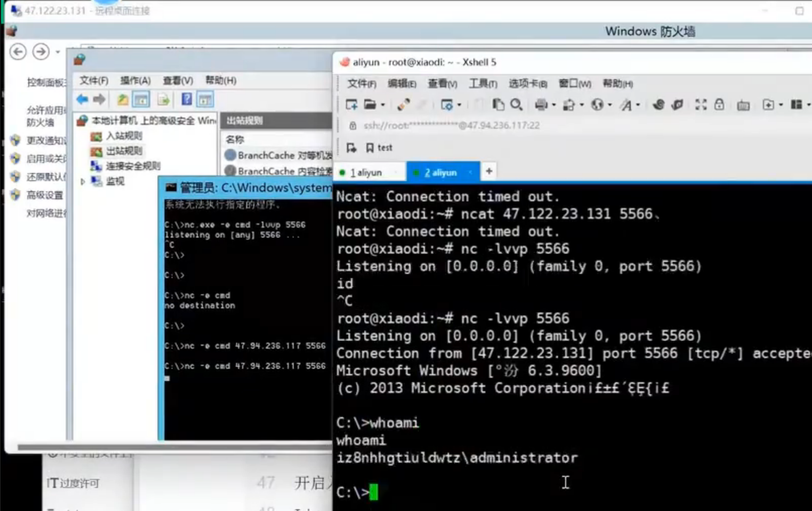Select 入站规则 in firewall tree
This screenshot has width=812, height=511.
(x=117, y=136)
